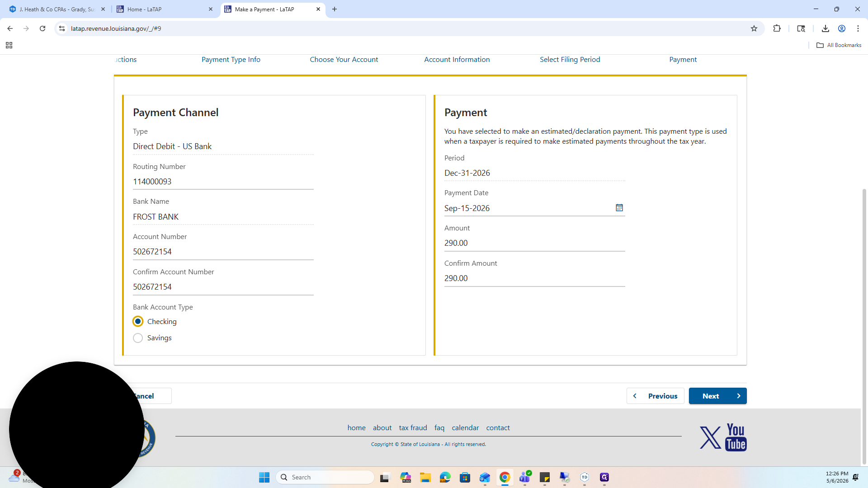Viewport: 868px width, 488px height.
Task: Open File Explorer from the taskbar
Action: point(425,477)
